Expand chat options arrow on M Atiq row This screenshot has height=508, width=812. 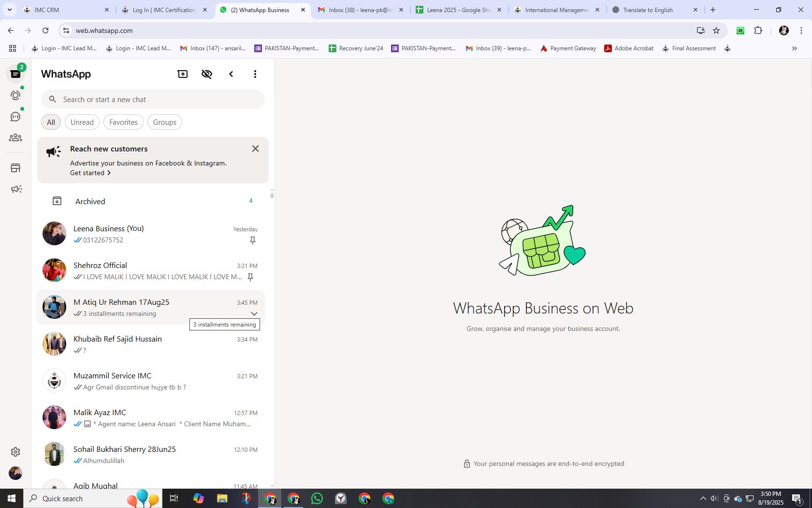tap(254, 314)
